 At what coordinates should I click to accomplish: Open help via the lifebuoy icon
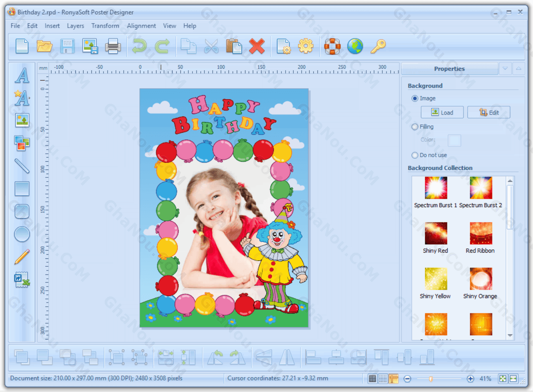[x=332, y=45]
